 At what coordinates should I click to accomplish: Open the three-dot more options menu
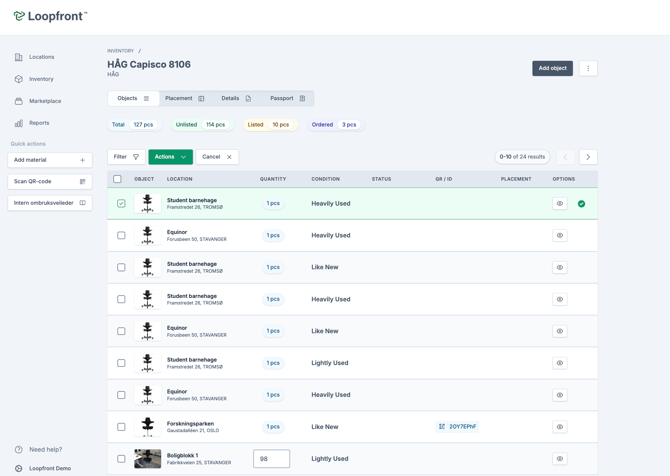coord(588,68)
